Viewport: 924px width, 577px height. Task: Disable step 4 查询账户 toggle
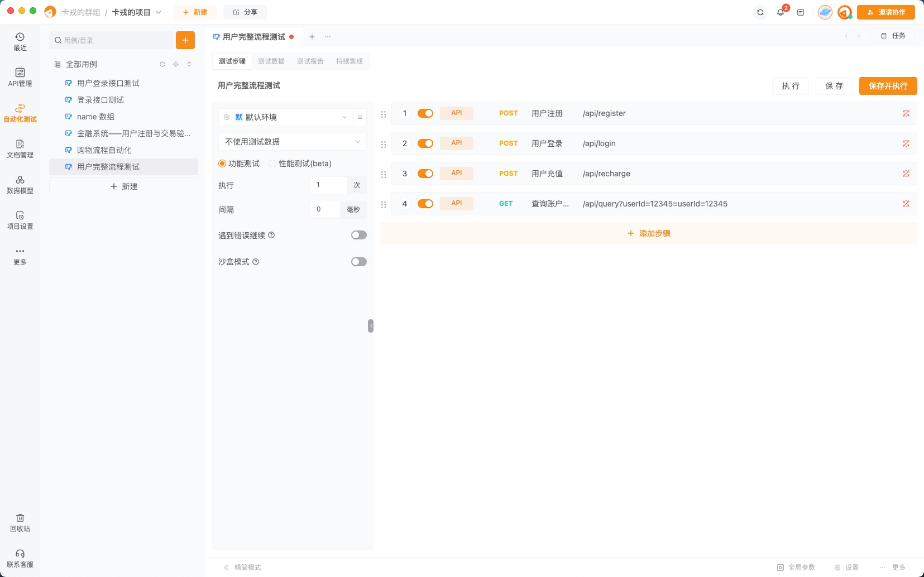click(425, 204)
